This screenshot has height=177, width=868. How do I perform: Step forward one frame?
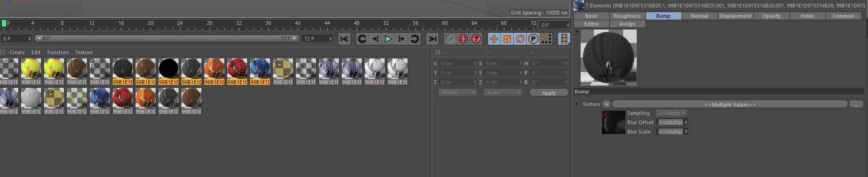click(402, 39)
